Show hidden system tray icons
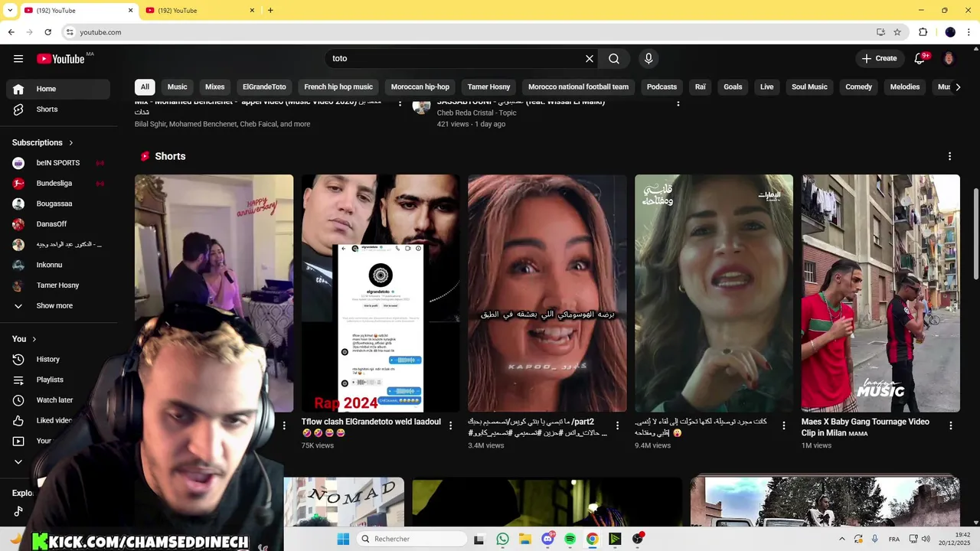This screenshot has height=551, width=980. click(842, 539)
